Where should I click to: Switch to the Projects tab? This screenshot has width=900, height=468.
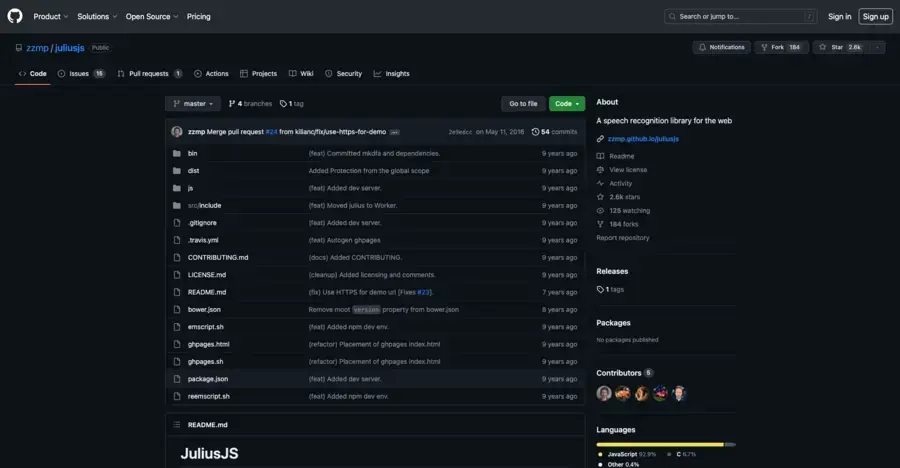(258, 74)
